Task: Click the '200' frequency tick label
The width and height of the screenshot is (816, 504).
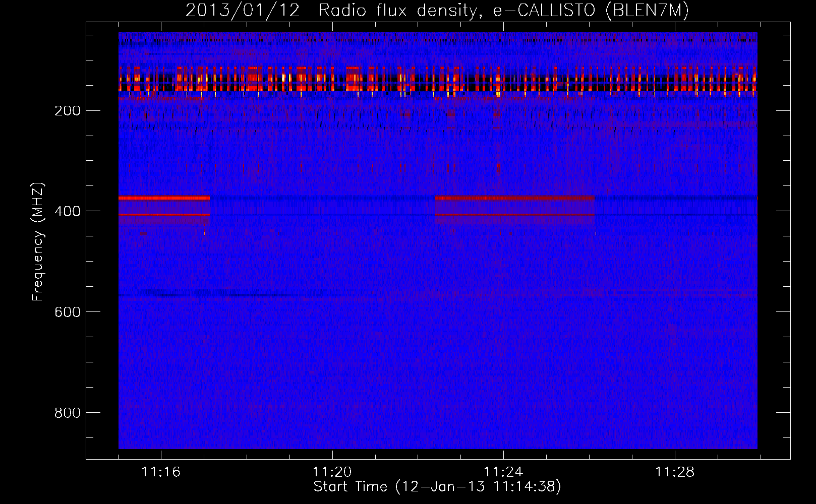Action: (x=68, y=110)
